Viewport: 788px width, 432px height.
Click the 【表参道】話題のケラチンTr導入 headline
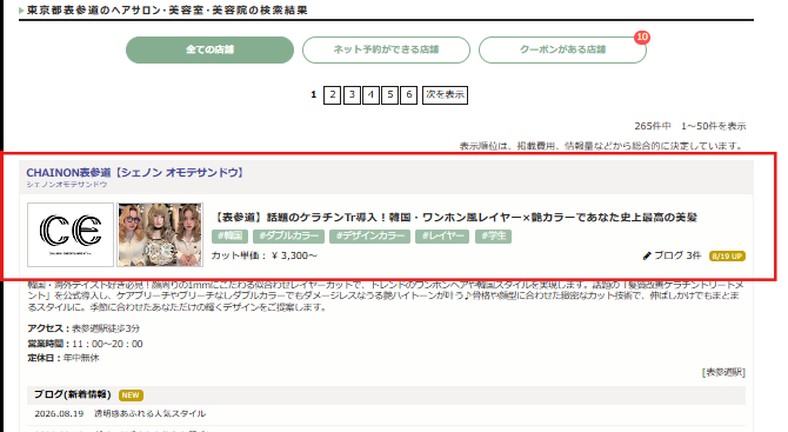coord(455,218)
